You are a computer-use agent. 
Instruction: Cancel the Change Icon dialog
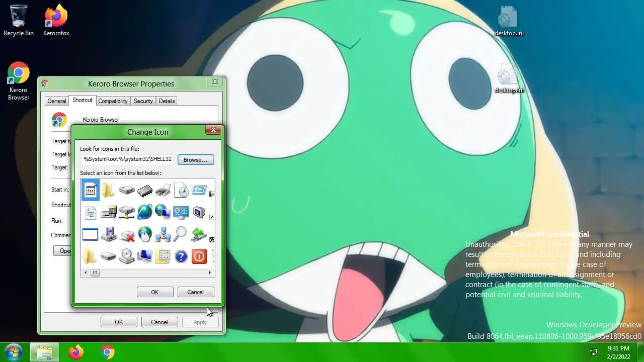[x=195, y=292]
